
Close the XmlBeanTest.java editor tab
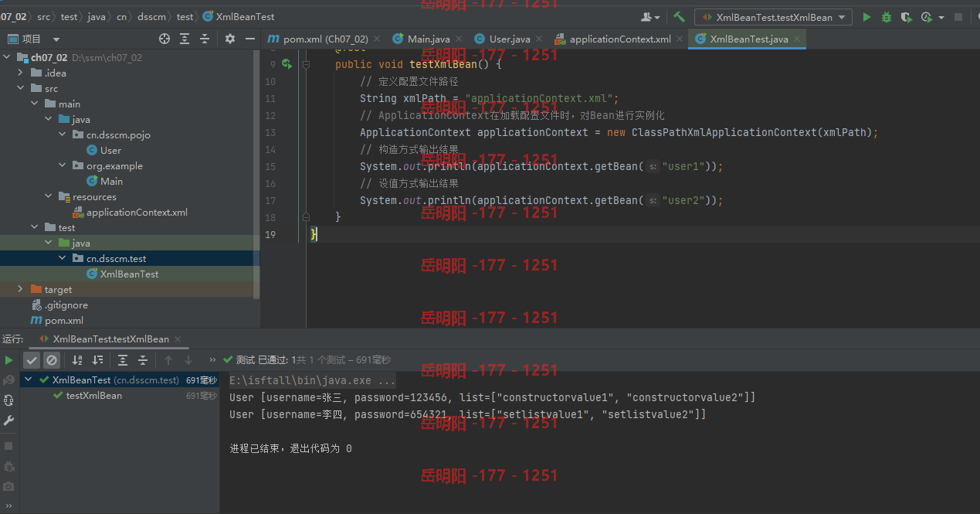point(798,39)
